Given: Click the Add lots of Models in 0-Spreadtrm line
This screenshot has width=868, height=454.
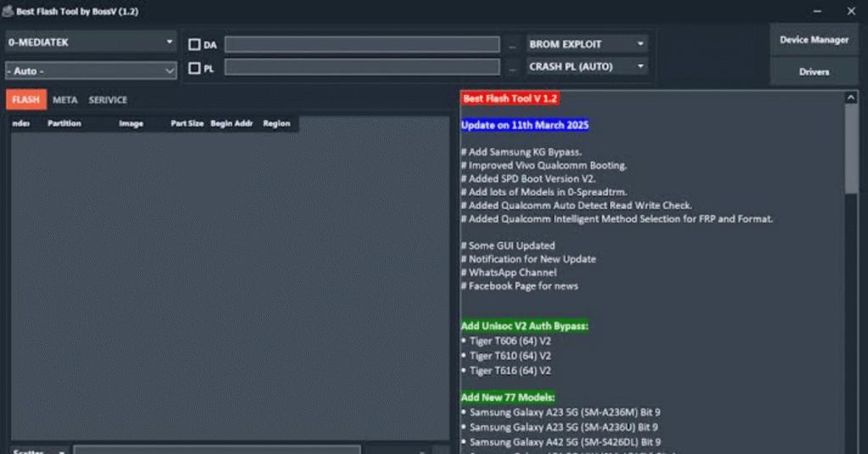Looking at the screenshot, I should click(x=544, y=192).
